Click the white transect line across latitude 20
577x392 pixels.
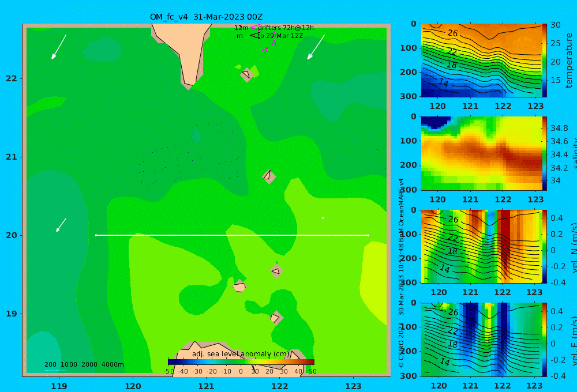point(232,235)
